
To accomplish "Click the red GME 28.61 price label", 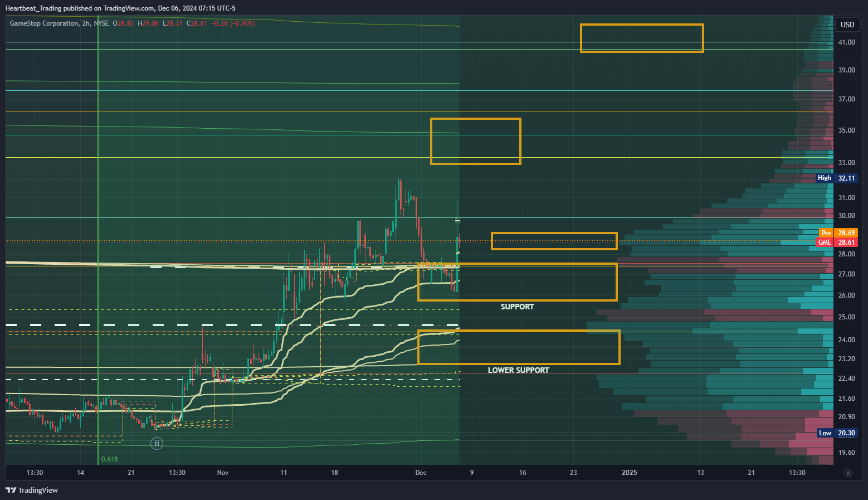I will pos(837,242).
